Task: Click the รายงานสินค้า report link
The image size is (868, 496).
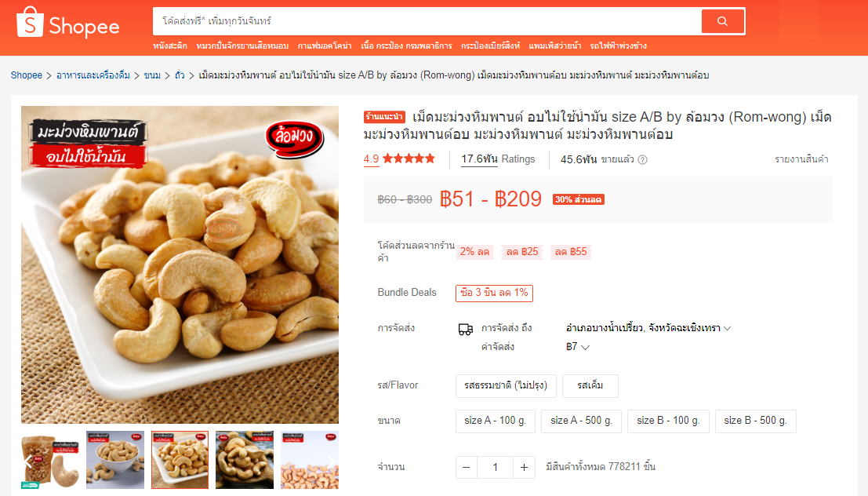Action: tap(801, 159)
